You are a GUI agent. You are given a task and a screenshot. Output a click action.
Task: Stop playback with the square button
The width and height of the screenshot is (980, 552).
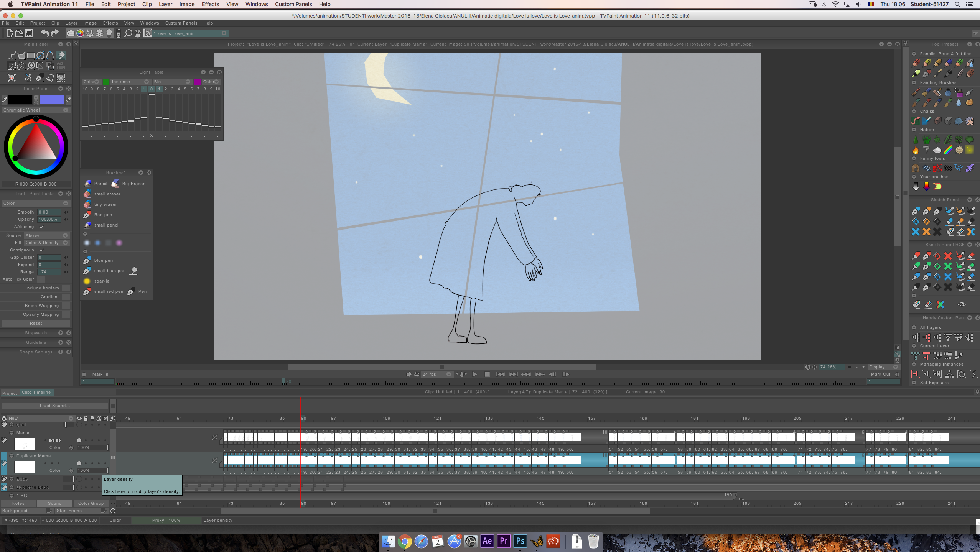click(487, 375)
